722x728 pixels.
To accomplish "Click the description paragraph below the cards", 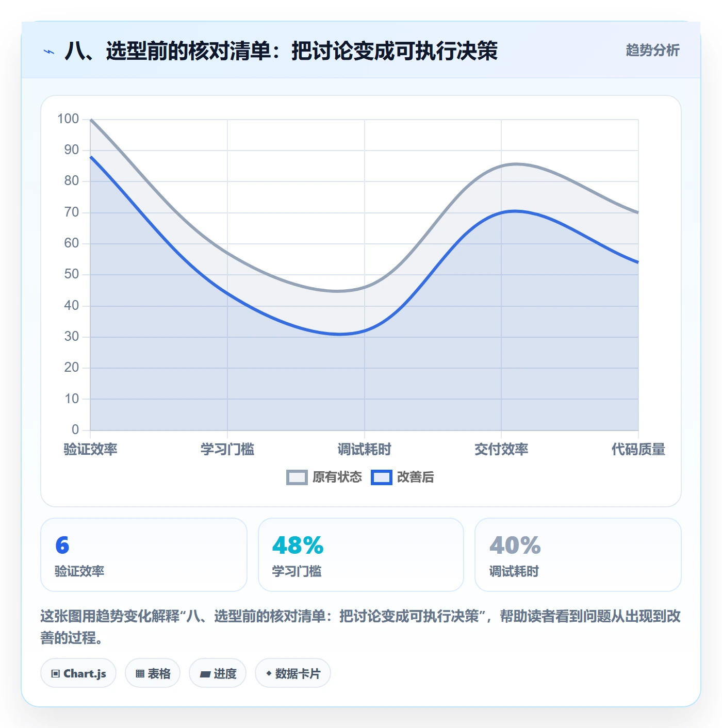I will (360, 627).
